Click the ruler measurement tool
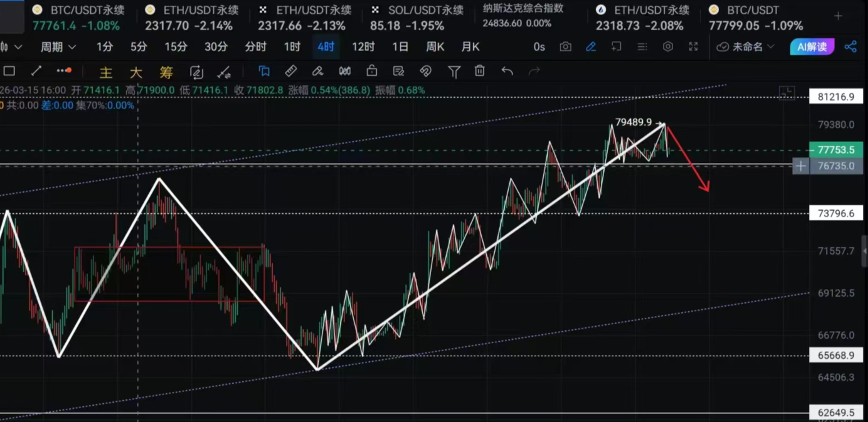868x422 pixels. click(291, 71)
